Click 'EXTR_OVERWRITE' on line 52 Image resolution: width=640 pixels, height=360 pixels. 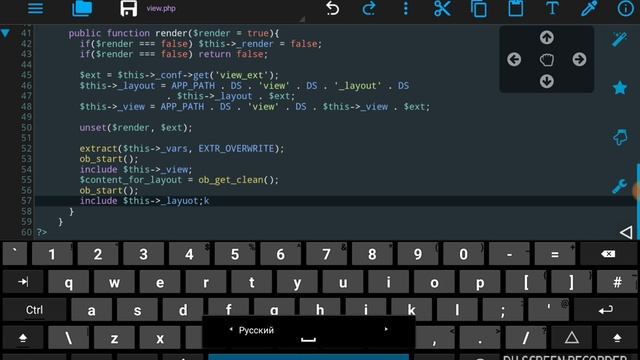coord(236,149)
